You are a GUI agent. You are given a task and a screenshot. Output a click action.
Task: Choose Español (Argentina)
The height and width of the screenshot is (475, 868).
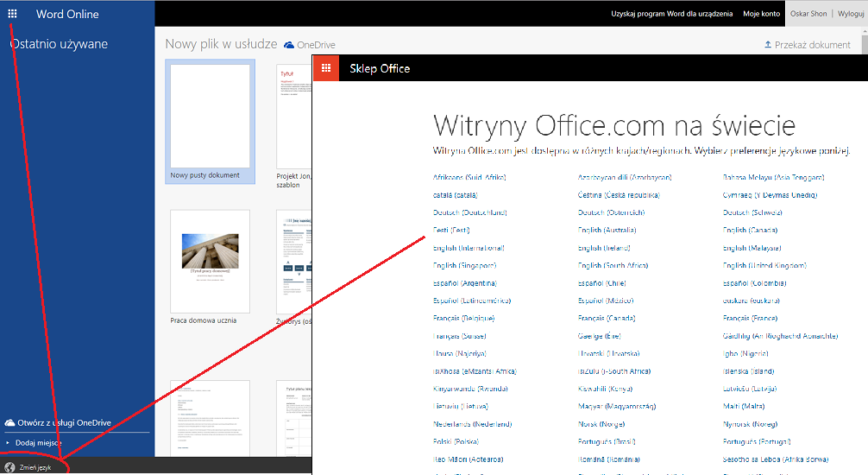465,283
